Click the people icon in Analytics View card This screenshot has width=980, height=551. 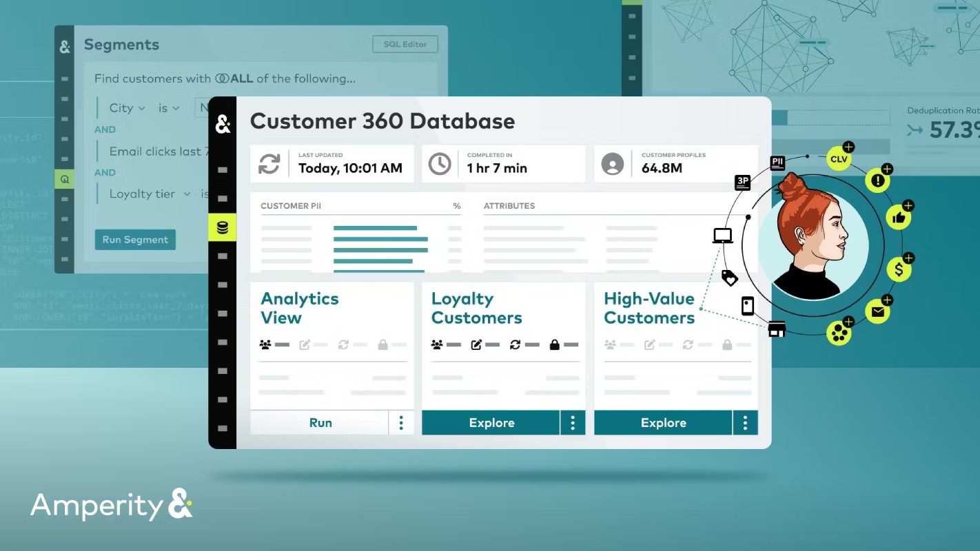click(265, 344)
